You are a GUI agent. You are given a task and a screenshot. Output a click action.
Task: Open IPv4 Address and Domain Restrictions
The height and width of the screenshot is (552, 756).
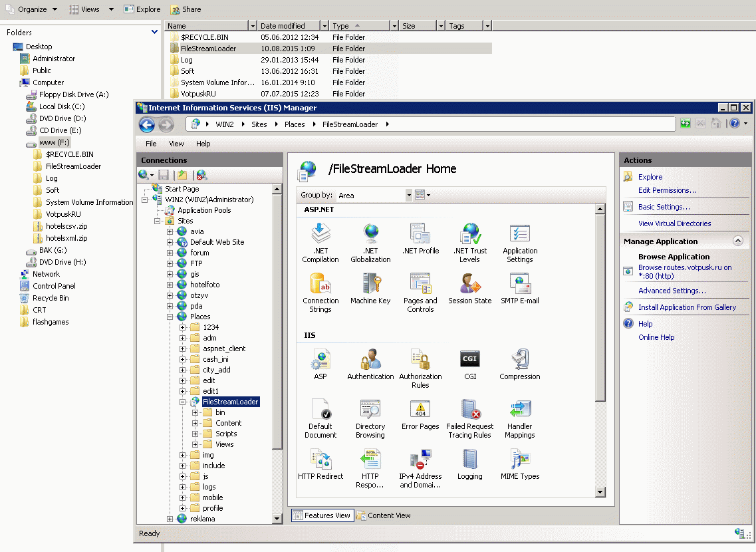[x=420, y=468]
